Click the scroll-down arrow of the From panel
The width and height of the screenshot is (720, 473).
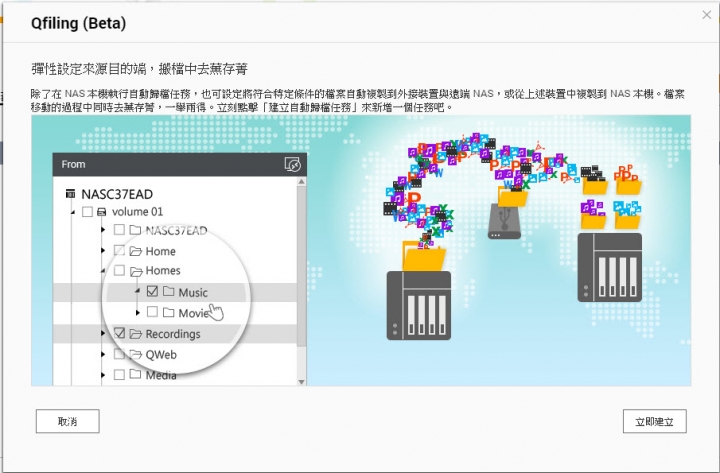(301, 381)
